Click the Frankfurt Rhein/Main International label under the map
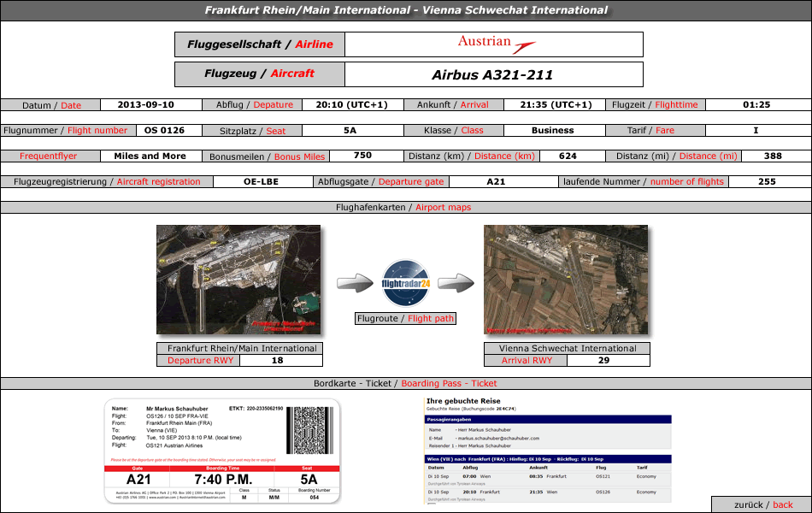This screenshot has height=513, width=812. pos(242,349)
